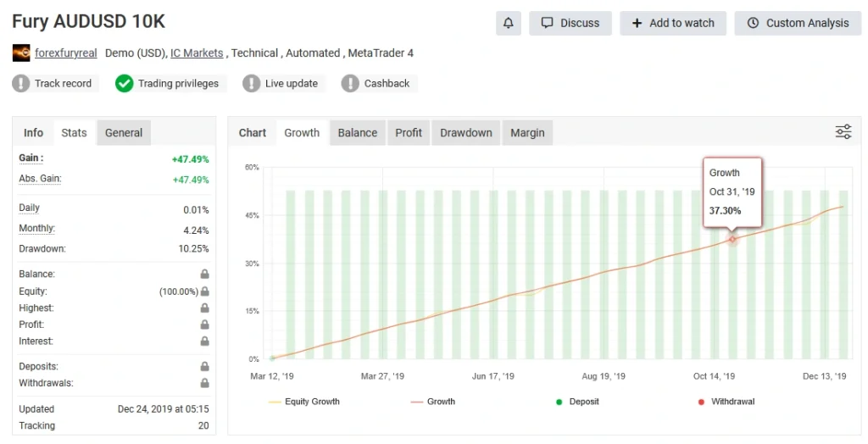Click the lock icon beside Highest

(x=205, y=308)
